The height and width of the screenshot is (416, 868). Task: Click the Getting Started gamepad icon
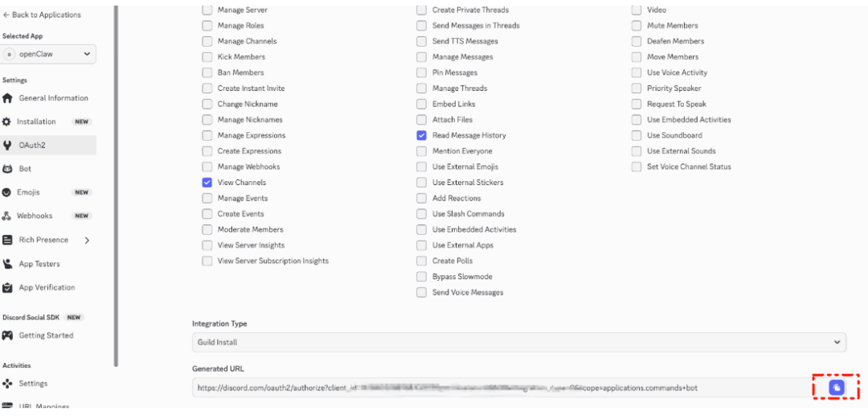7,335
